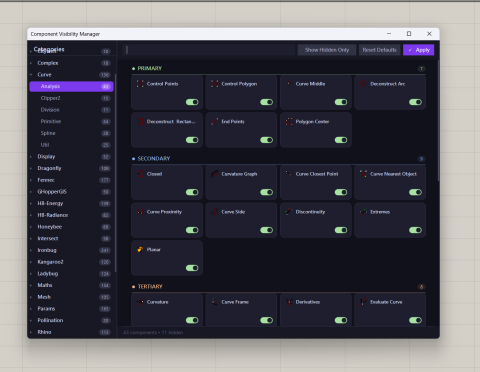This screenshot has height=372, width=480.
Task: Click the Discontinuity component icon
Action: [289, 212]
